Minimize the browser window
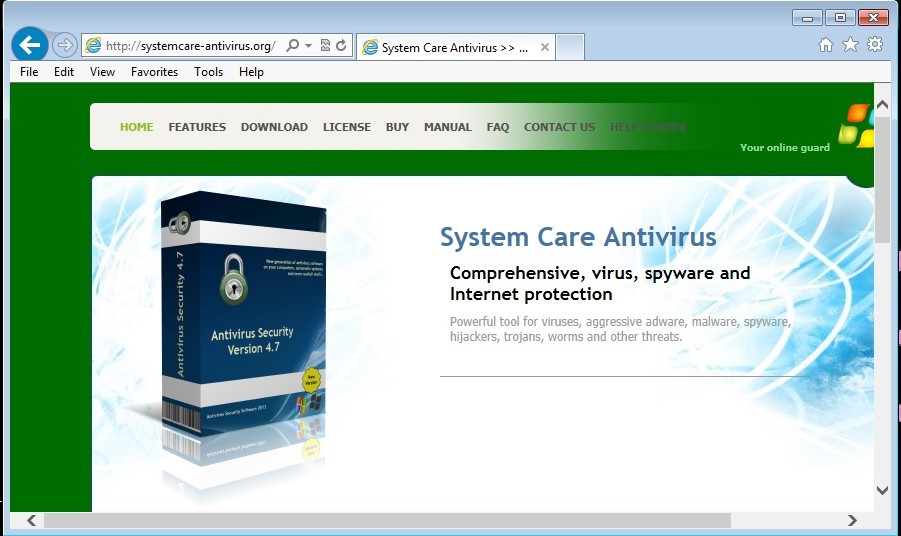901x536 pixels. click(x=807, y=18)
